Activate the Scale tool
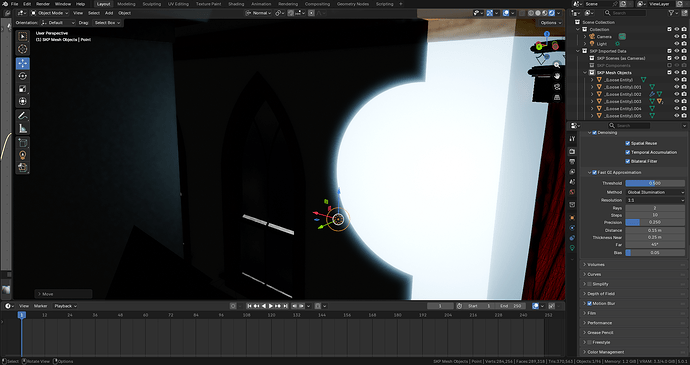690x365 pixels. click(x=23, y=88)
